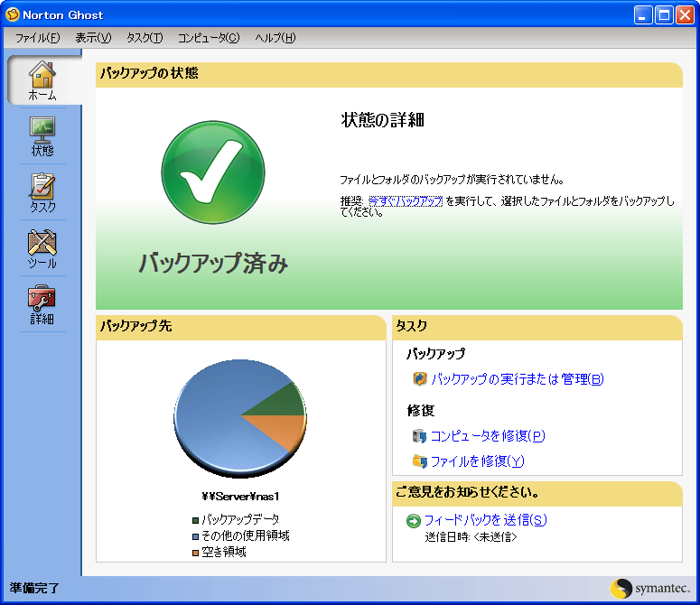Click the computer recovery icon beside コンピュータを修復
The height and width of the screenshot is (605, 700).
tap(419, 436)
